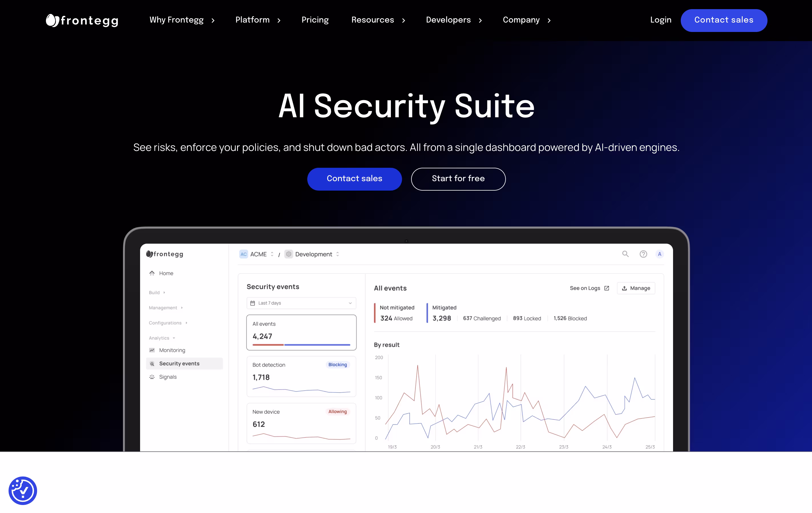Screen dimensions: 812x513
Task: Click the Security events magnifier icon
Action: click(152, 363)
